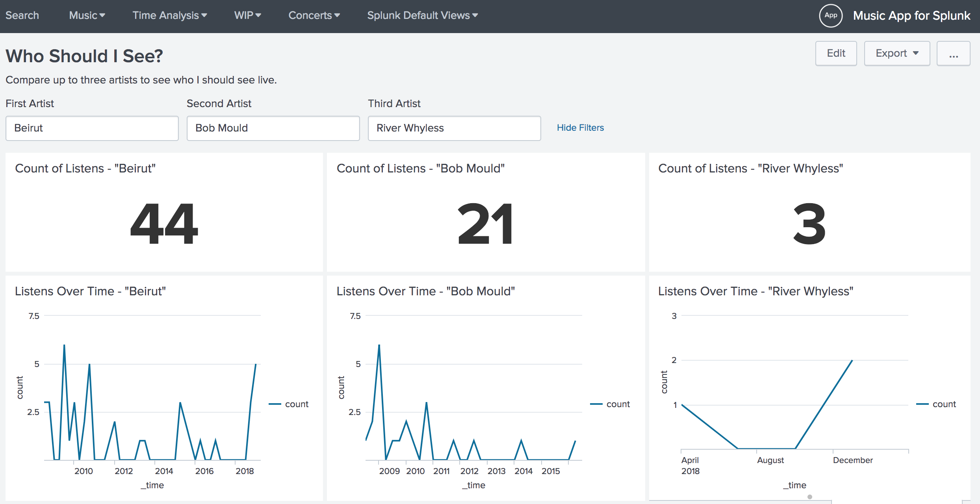Click the Beirut listens count 44
This screenshot has height=504, width=980.
[164, 224]
